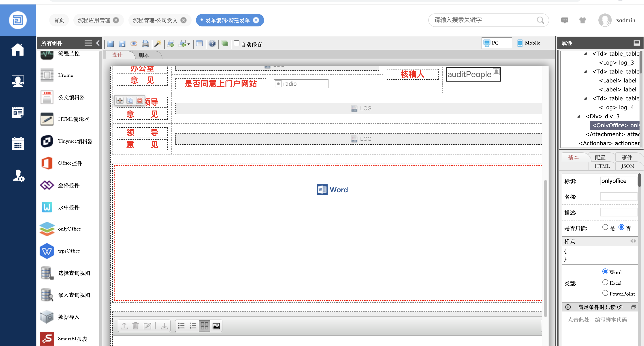Collapse the Div div_3 tree node
644x346 pixels.
(579, 117)
